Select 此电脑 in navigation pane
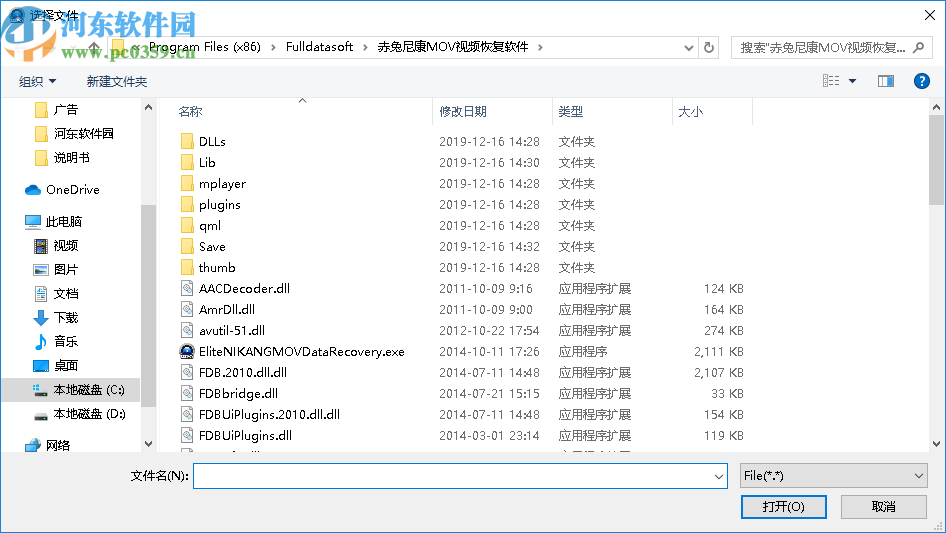The image size is (946, 533). coord(53,222)
